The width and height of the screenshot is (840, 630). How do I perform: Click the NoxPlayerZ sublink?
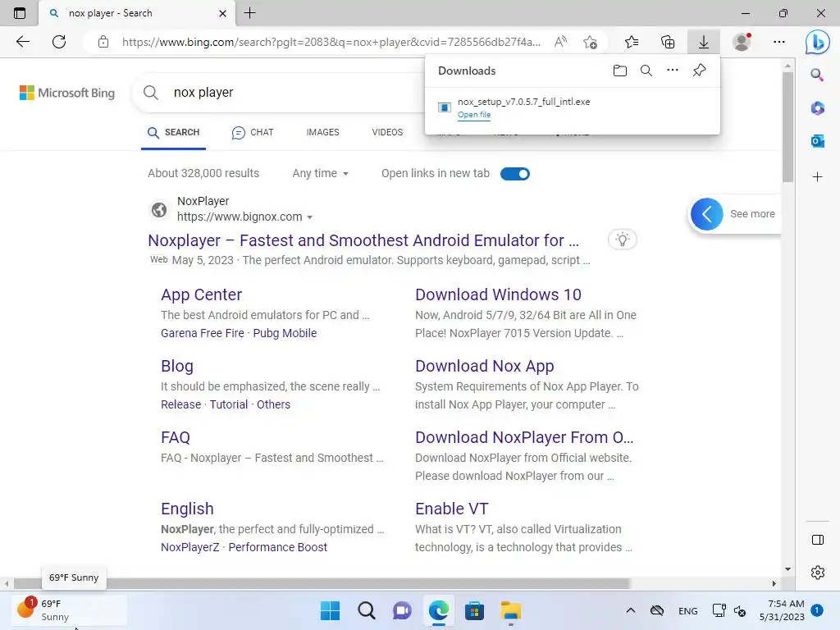point(190,547)
